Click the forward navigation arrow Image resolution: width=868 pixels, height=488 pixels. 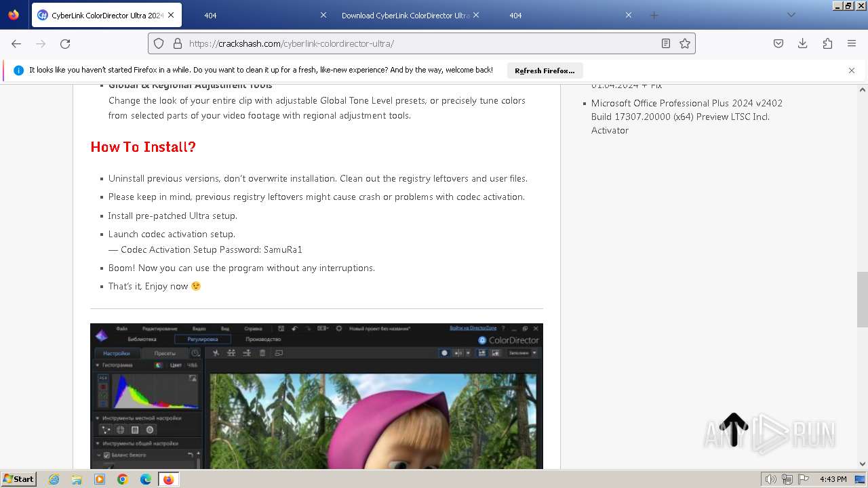click(41, 43)
